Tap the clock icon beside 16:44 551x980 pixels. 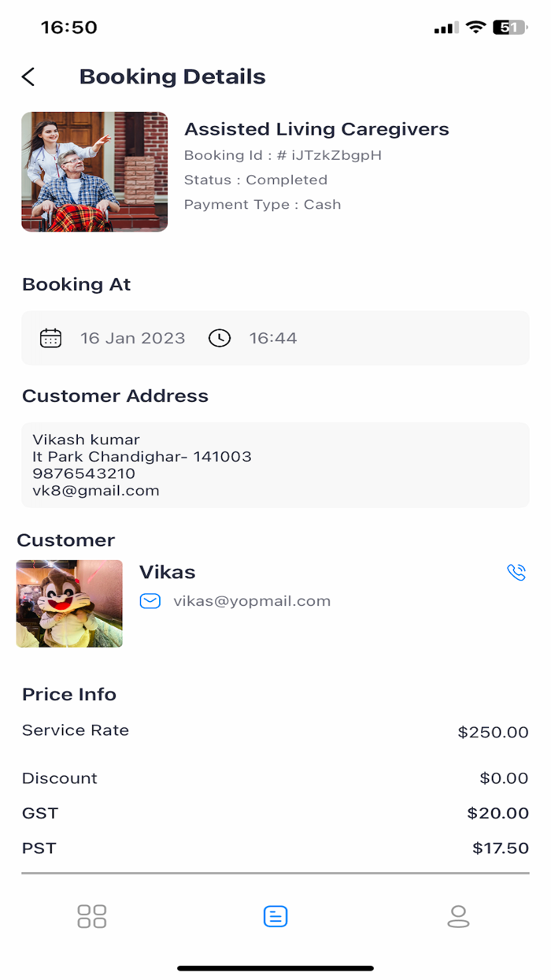pyautogui.click(x=219, y=338)
